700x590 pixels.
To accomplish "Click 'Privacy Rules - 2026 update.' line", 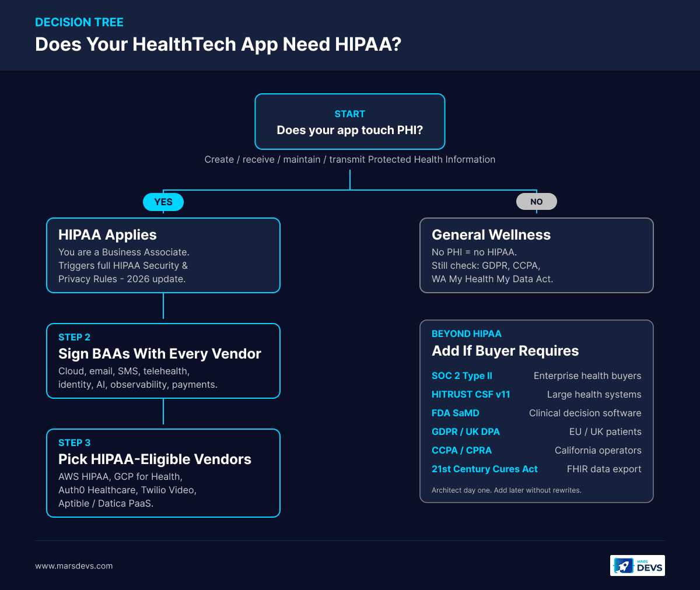I will click(122, 279).
